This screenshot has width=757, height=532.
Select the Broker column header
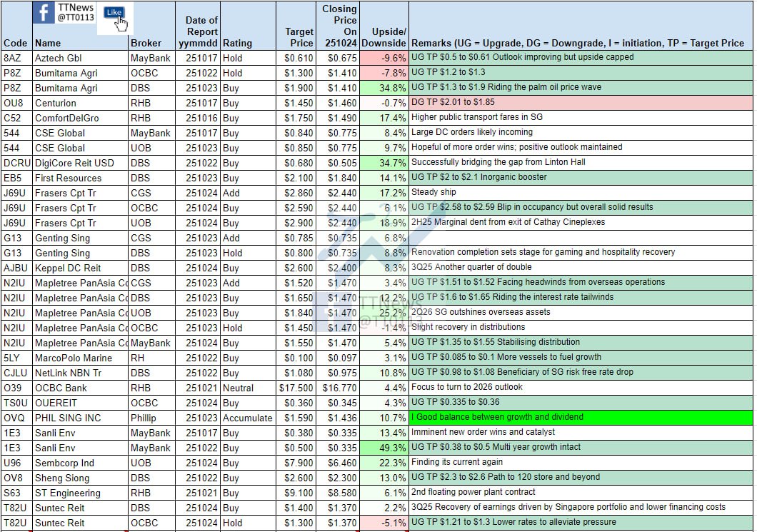(146, 43)
